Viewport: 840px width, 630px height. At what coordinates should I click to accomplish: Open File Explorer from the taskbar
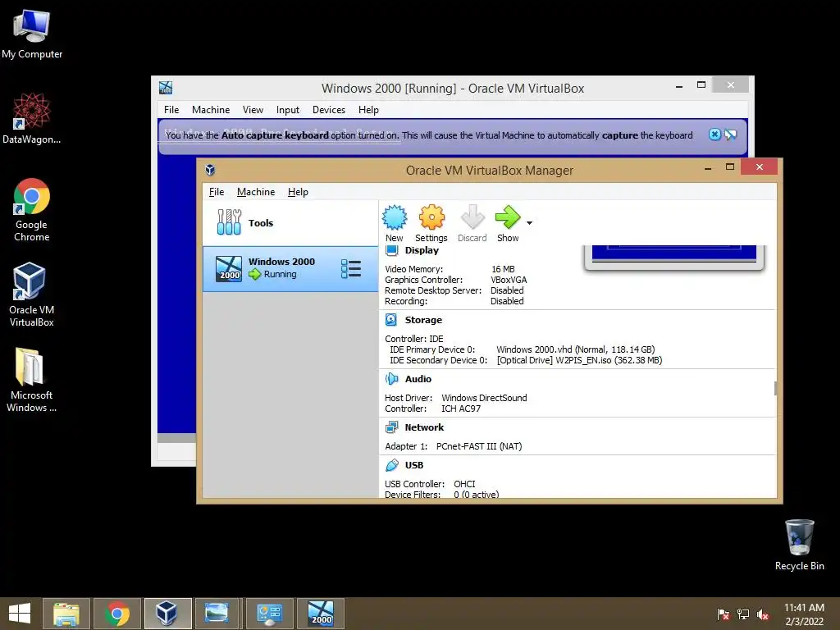tap(66, 614)
